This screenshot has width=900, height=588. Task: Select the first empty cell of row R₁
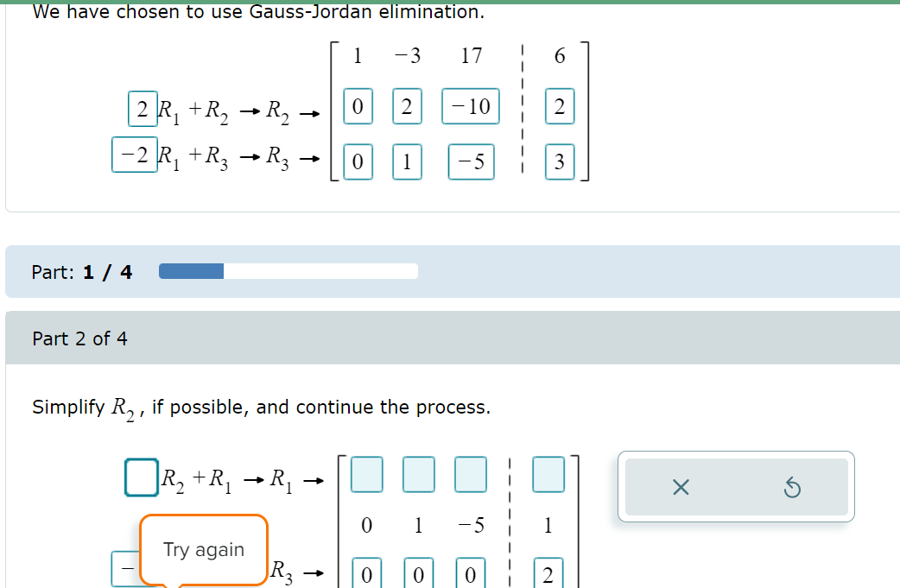click(366, 474)
